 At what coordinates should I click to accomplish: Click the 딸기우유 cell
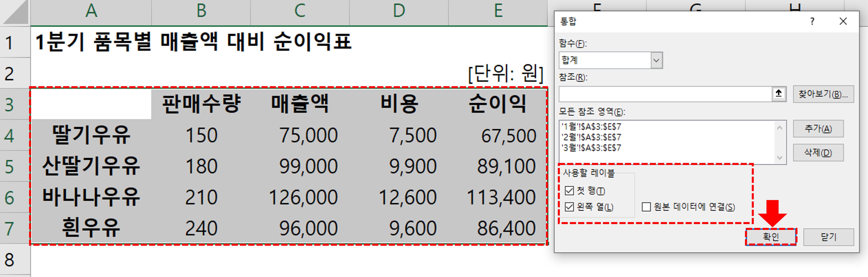point(91,135)
